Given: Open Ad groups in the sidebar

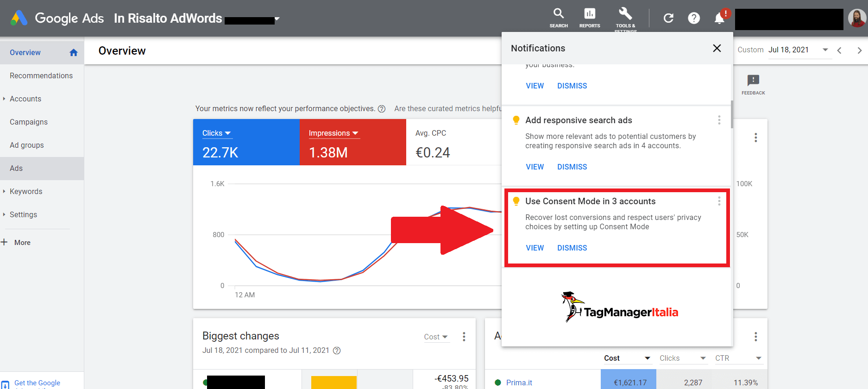Looking at the screenshot, I should click(42, 145).
